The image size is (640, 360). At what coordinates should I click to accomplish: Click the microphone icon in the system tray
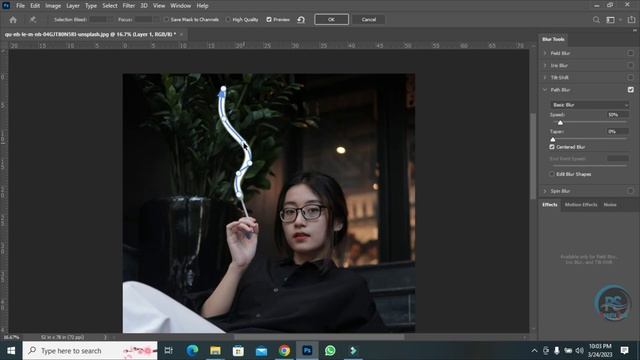557,351
